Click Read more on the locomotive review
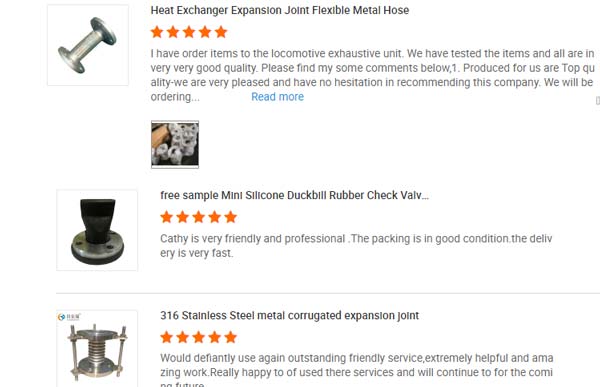 click(277, 97)
